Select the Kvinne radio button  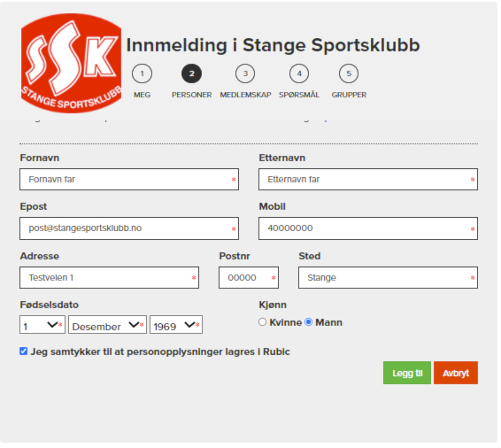pos(262,321)
